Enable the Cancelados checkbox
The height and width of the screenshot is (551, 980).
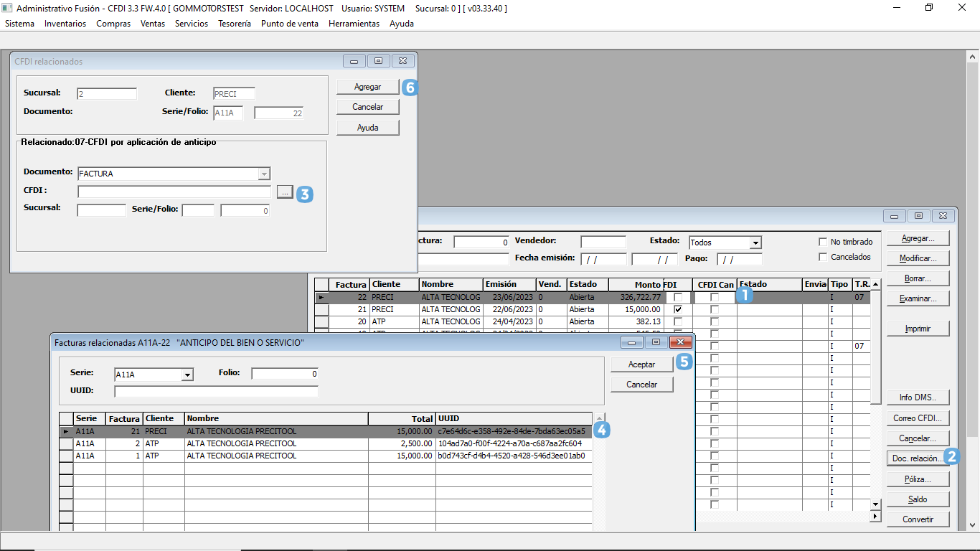(x=823, y=257)
